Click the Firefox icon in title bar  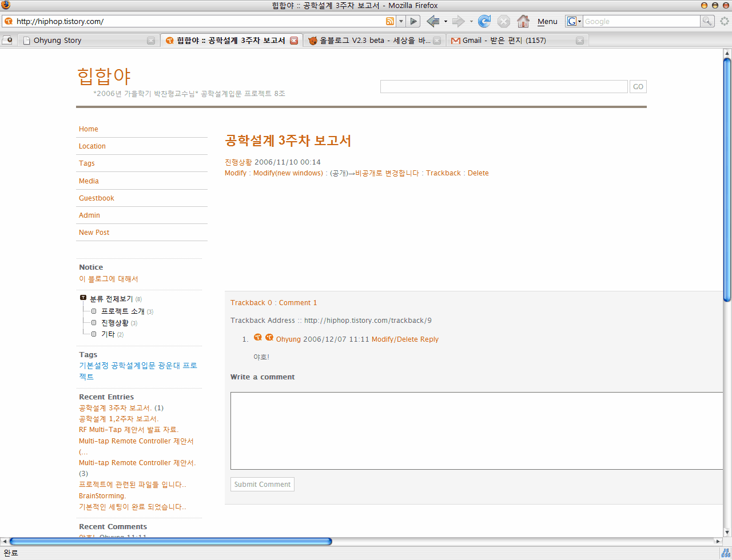[6, 5]
